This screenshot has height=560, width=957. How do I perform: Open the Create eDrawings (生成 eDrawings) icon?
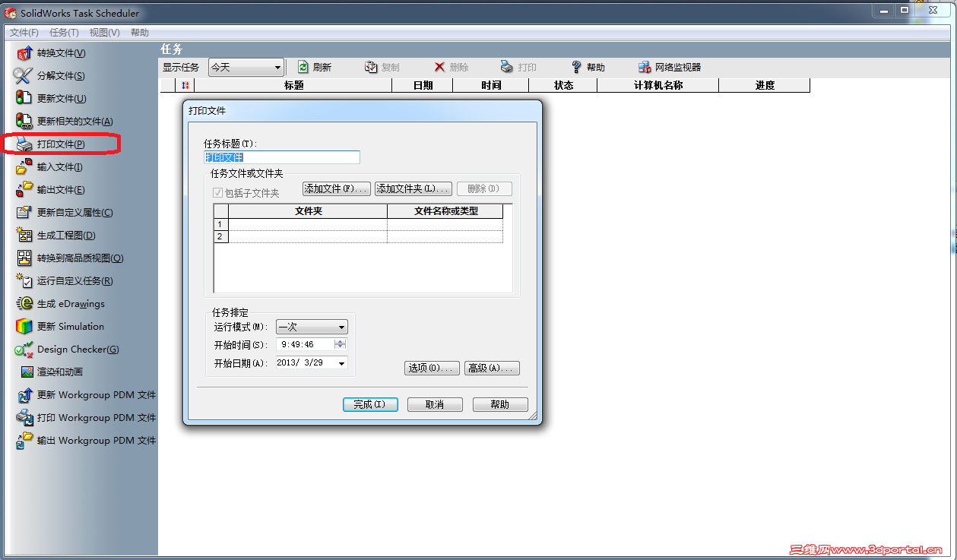24,303
